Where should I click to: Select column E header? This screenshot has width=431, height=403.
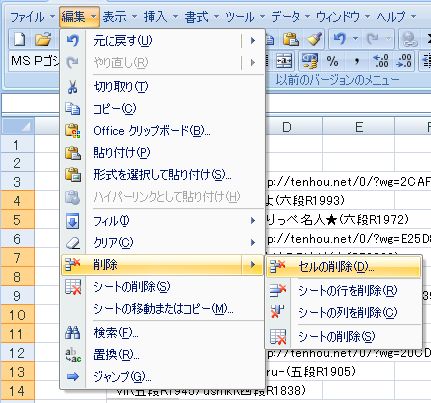point(359,127)
